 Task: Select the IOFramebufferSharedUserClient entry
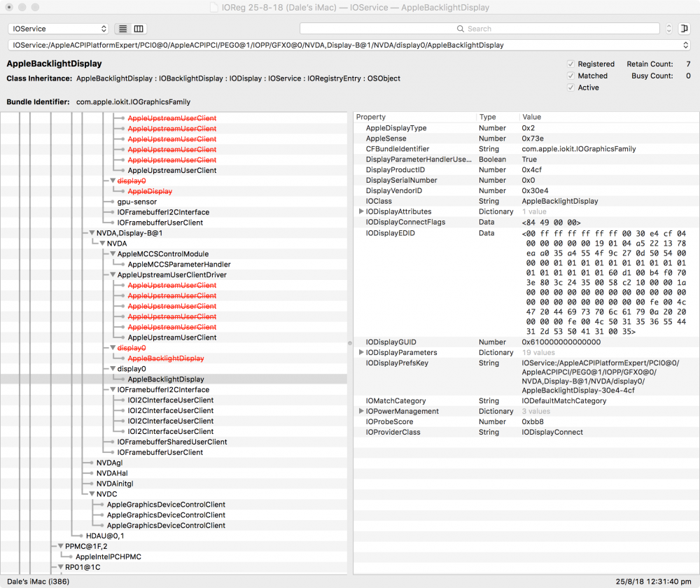172,442
